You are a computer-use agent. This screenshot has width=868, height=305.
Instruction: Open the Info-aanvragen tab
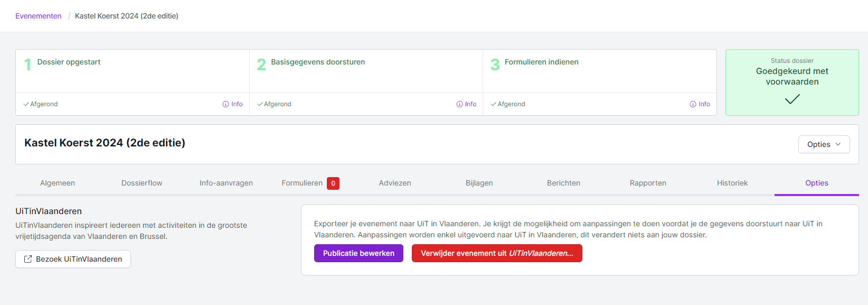pos(226,183)
